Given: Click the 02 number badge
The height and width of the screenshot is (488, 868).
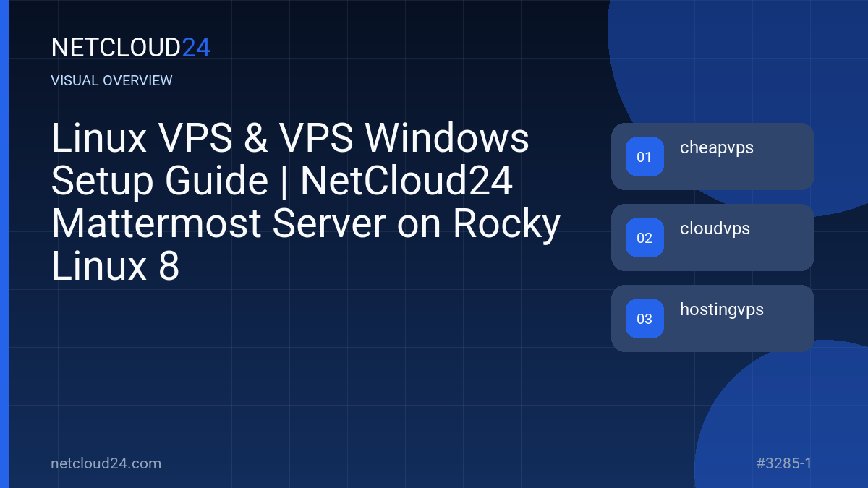Looking at the screenshot, I should pos(644,238).
